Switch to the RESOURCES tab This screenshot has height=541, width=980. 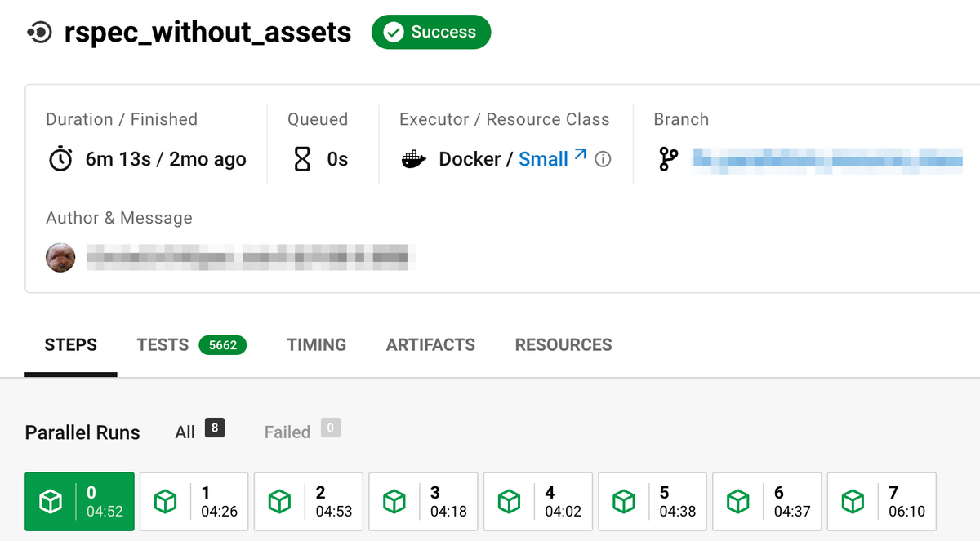pos(563,345)
